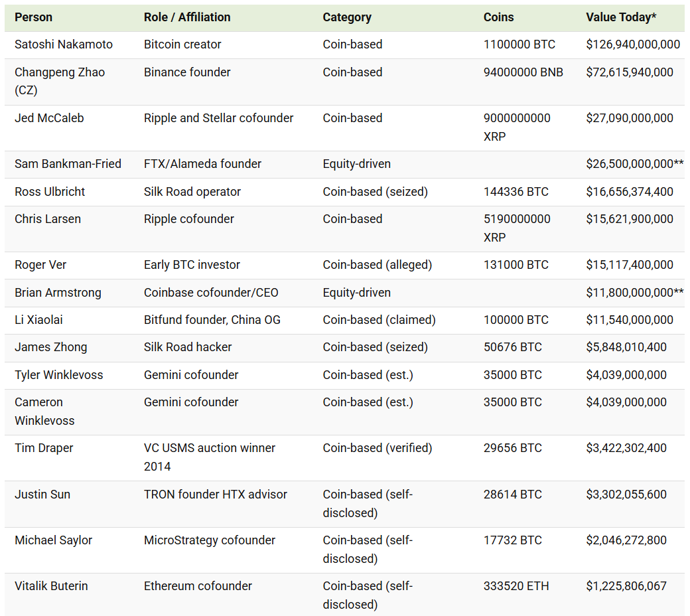Select the Tyler Winklevoss name cell

point(59,375)
